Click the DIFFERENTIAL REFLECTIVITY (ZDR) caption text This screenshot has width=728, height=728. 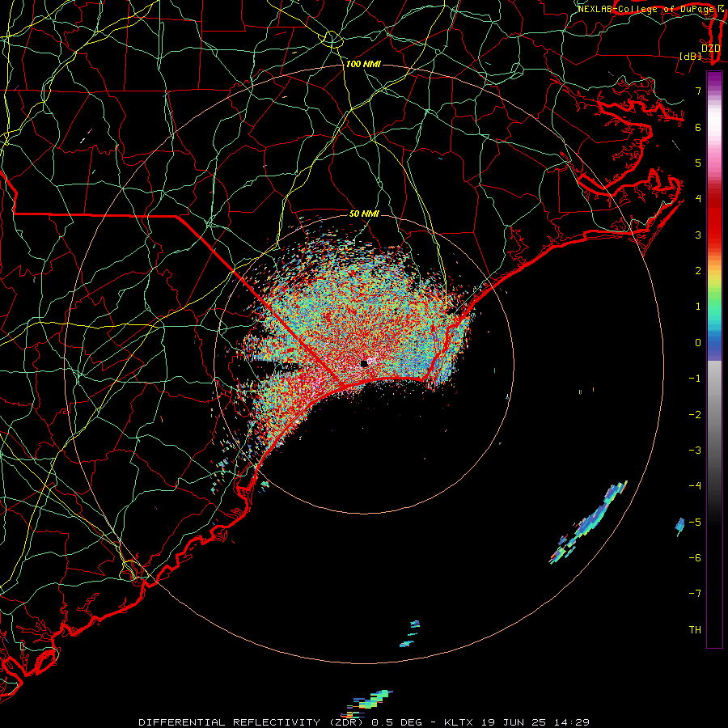pyautogui.click(x=252, y=722)
